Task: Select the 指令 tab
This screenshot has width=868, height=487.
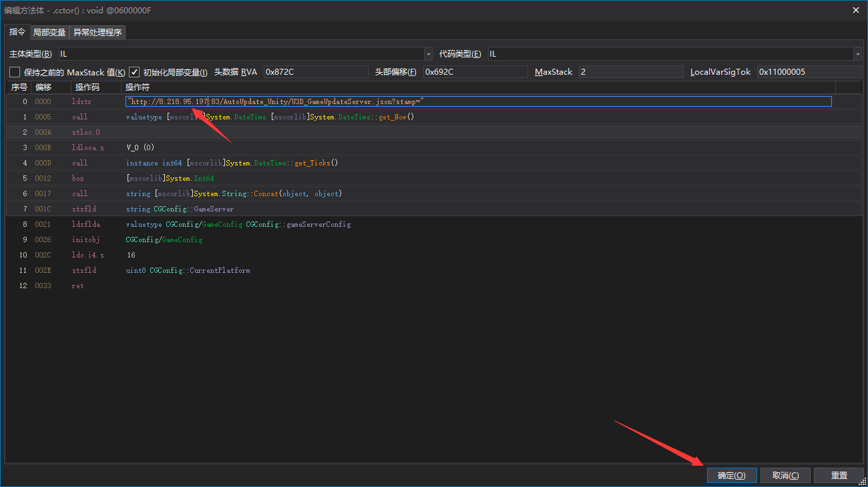Action: 17,32
